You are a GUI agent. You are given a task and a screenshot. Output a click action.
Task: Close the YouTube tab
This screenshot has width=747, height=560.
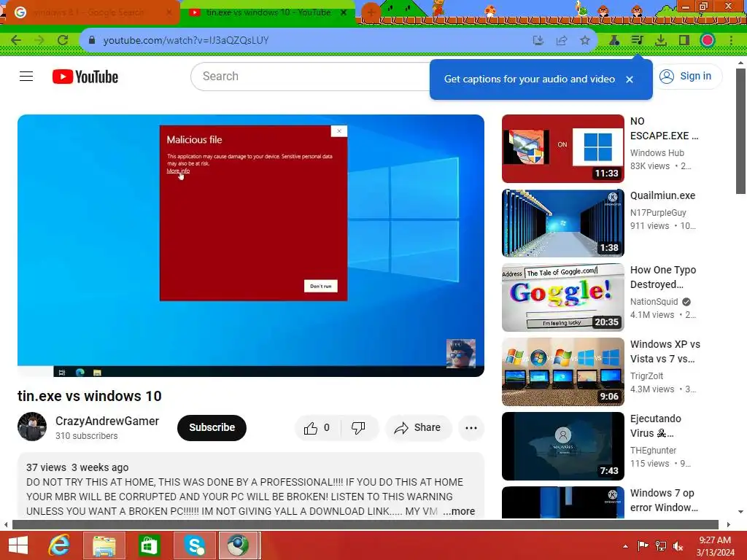pyautogui.click(x=344, y=13)
